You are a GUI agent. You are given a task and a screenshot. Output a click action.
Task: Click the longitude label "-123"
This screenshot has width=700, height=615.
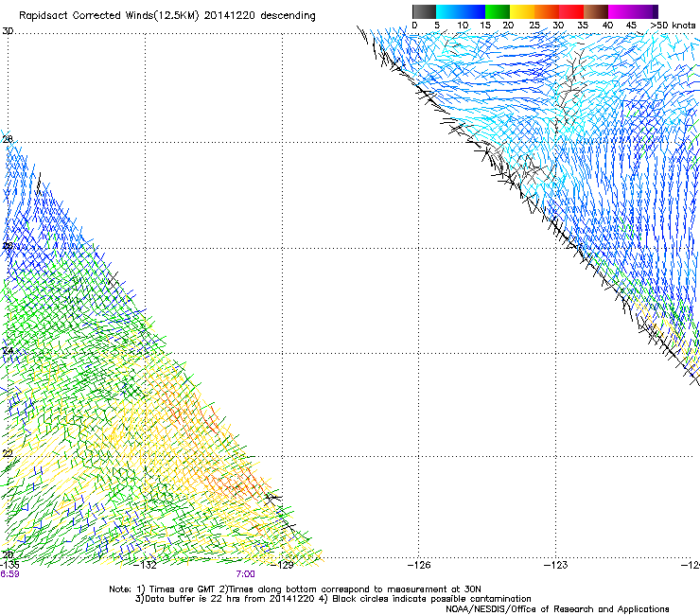pyautogui.click(x=556, y=565)
